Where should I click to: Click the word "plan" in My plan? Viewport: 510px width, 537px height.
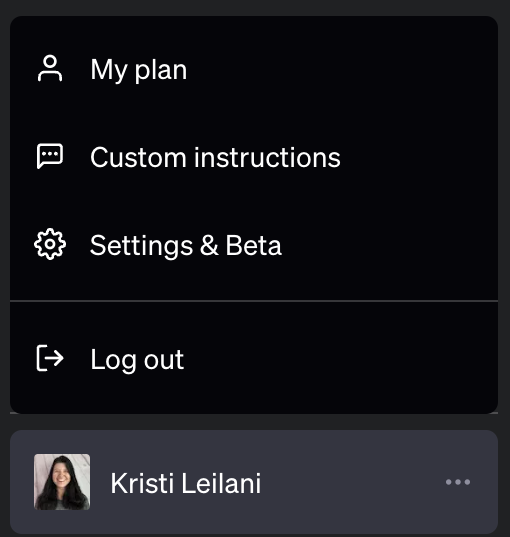click(x=161, y=71)
